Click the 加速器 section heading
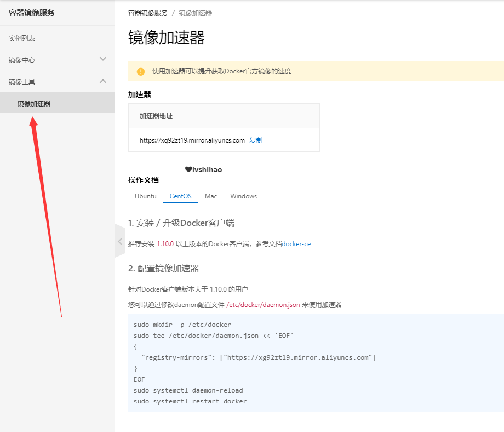 coord(140,94)
